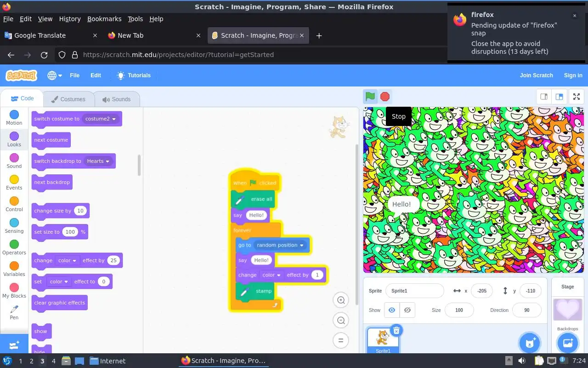Open the Tutorials button
588x368 pixels.
point(134,75)
